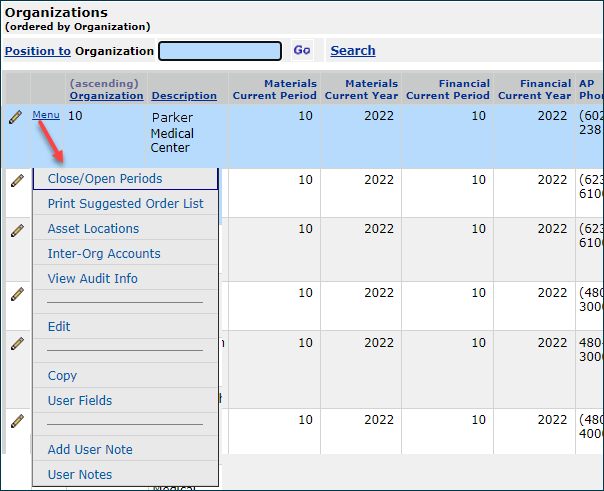Click the pencil edit icon in the fifth row
Viewport: 604px width, 491px height.
tap(16, 343)
